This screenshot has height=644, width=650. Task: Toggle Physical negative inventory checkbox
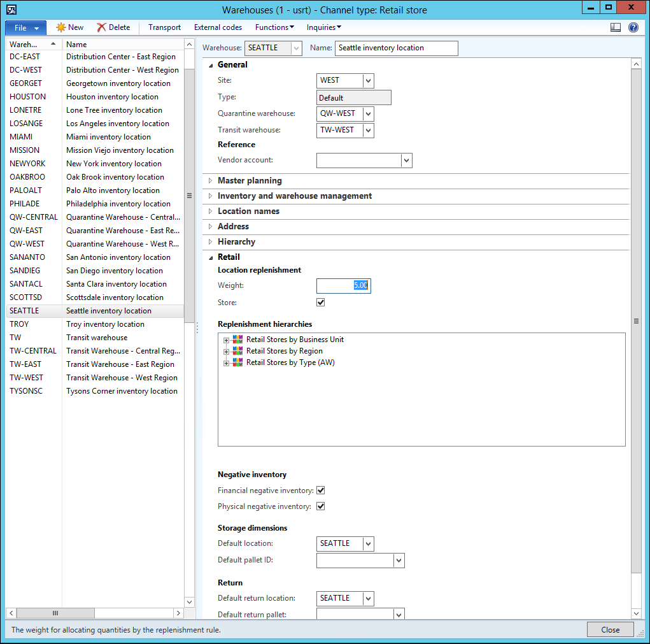[x=321, y=506]
